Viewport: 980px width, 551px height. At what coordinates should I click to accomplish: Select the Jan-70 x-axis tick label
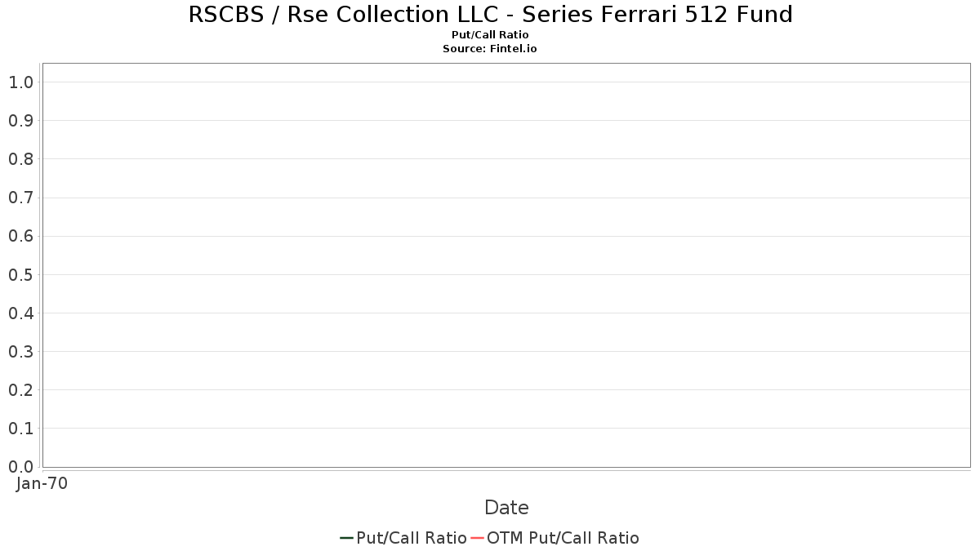(x=42, y=483)
